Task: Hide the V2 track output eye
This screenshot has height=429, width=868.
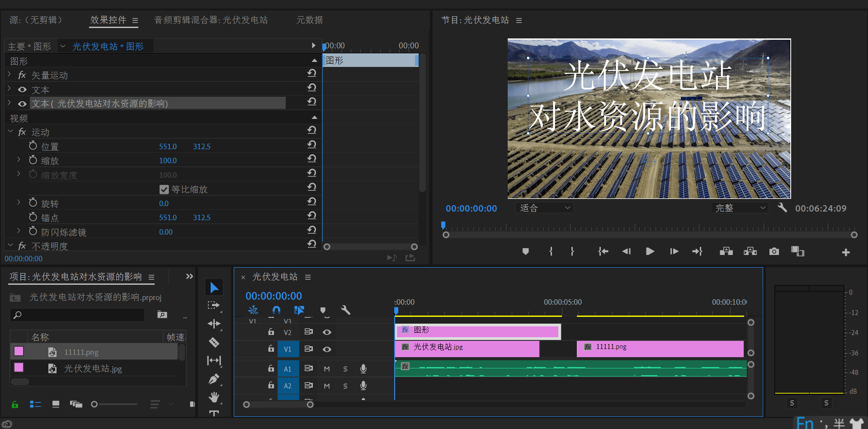Action: coord(327,332)
